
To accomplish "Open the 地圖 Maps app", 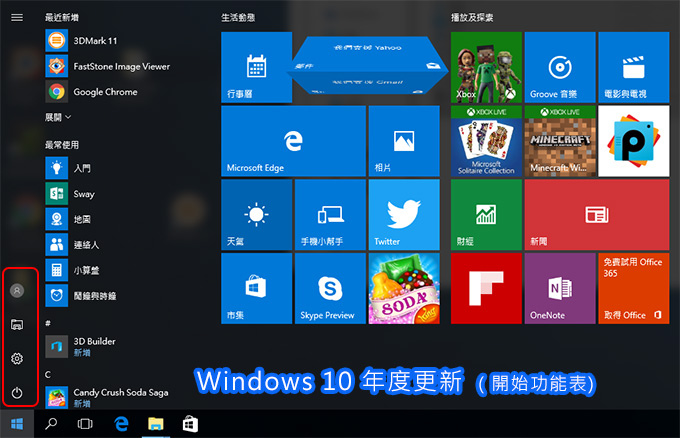I will point(68,219).
